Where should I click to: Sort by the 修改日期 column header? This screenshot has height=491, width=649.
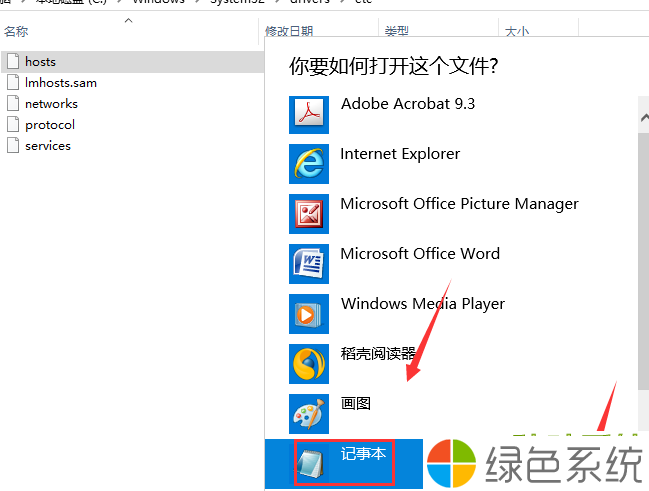click(289, 31)
